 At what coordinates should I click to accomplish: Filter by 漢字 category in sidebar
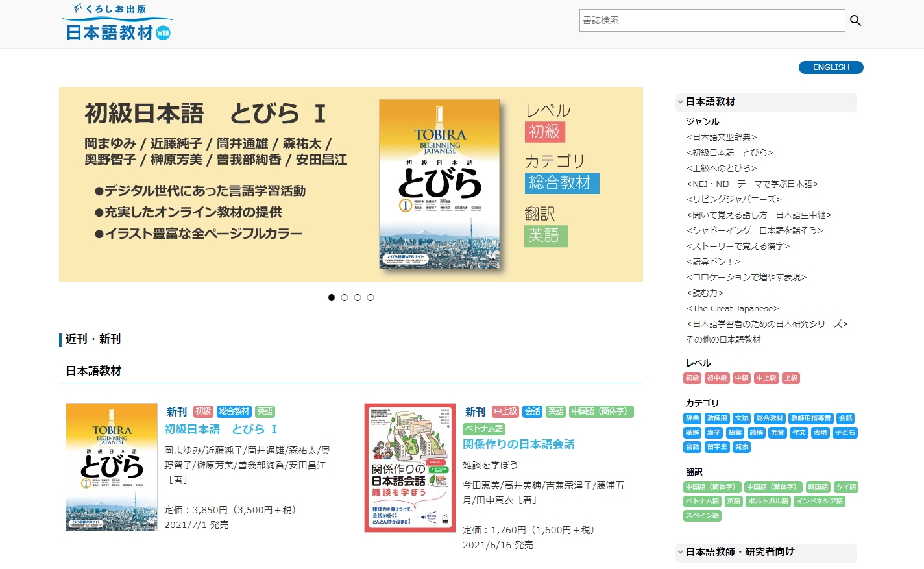coord(714,433)
